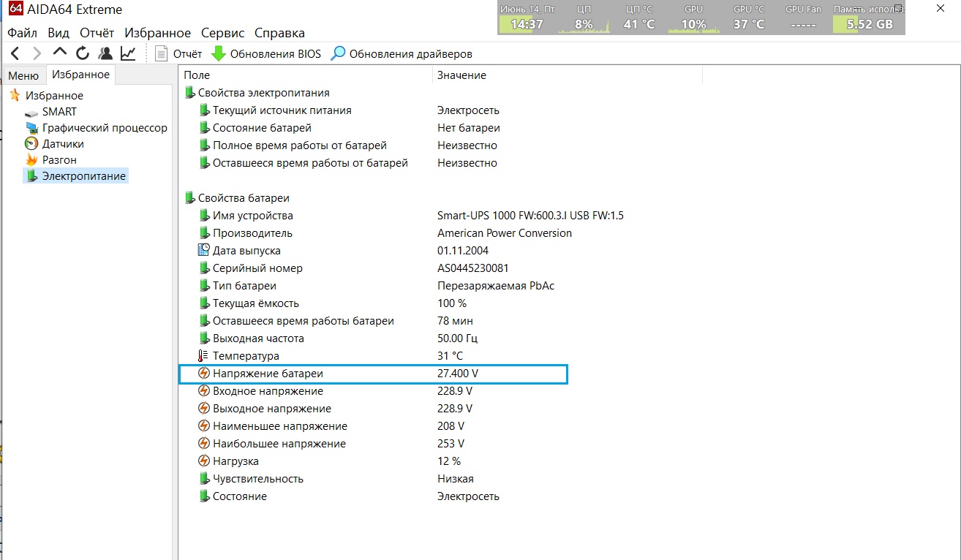This screenshot has width=961, height=560.
Task: Click the Forward navigation arrow
Action: (37, 53)
